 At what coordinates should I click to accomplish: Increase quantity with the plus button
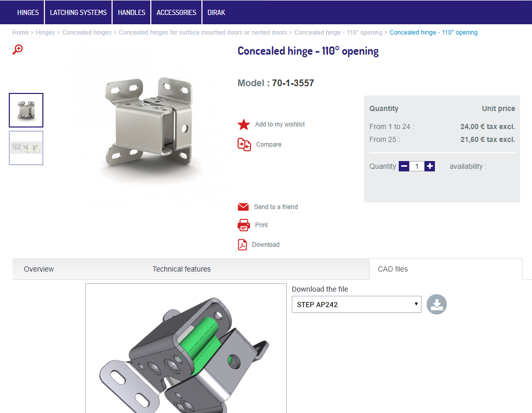tap(430, 166)
